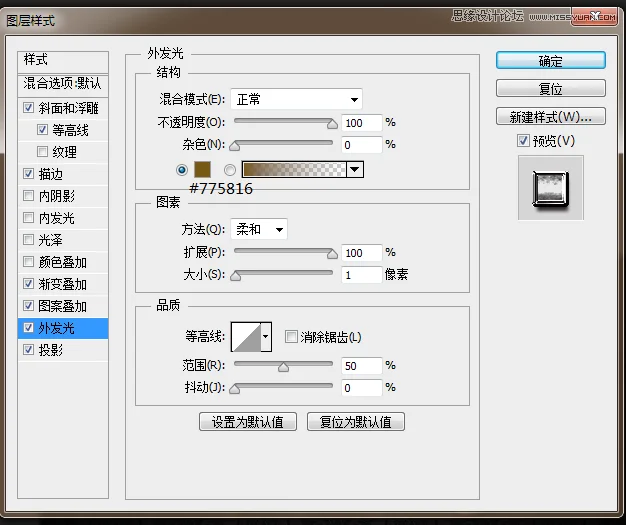Image resolution: width=626 pixels, height=525 pixels.
Task: Click 设置为默认值 button
Action: point(248,422)
